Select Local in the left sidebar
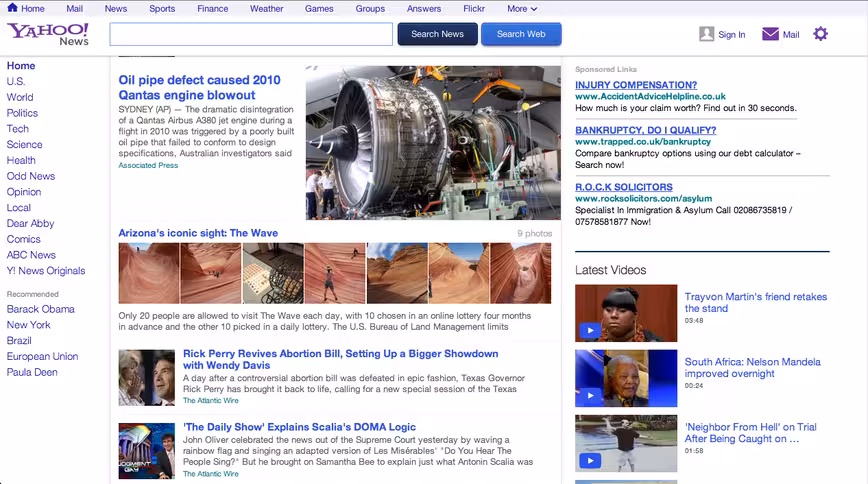The height and width of the screenshot is (484, 868). tap(19, 208)
